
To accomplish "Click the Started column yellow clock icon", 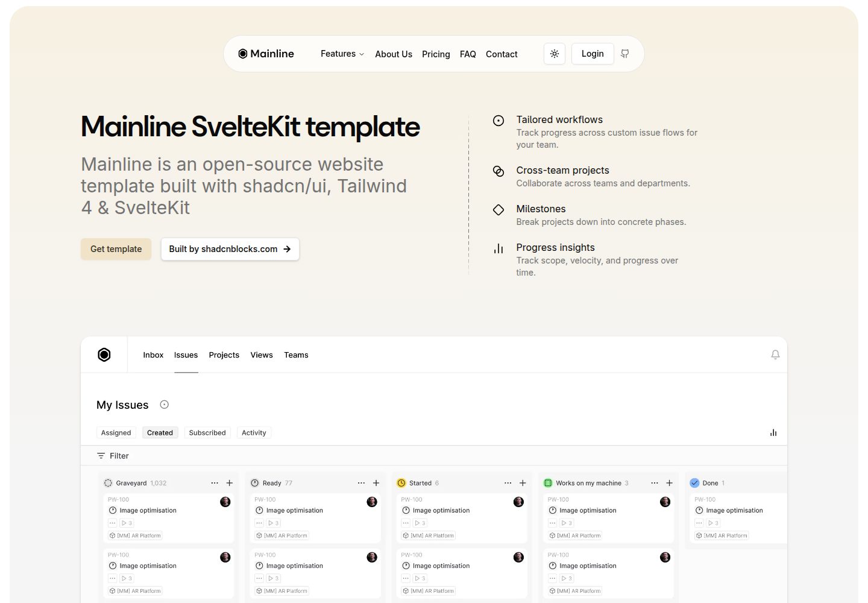I will click(401, 483).
